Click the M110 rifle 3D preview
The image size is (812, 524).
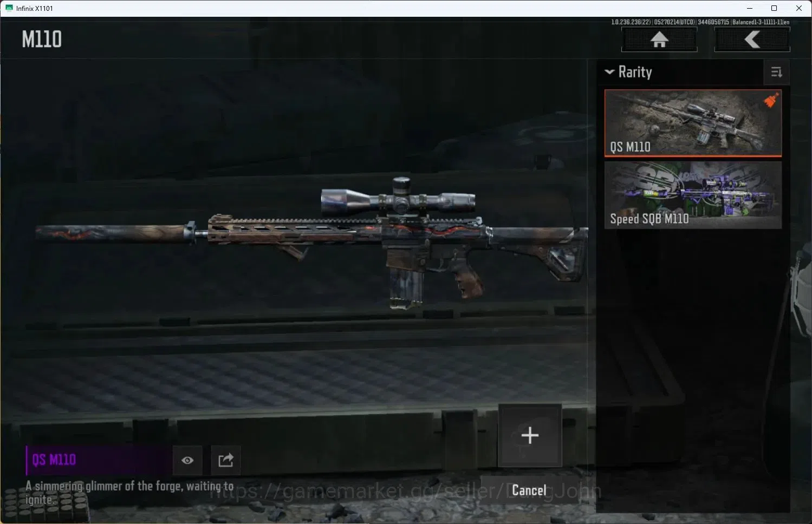point(311,244)
